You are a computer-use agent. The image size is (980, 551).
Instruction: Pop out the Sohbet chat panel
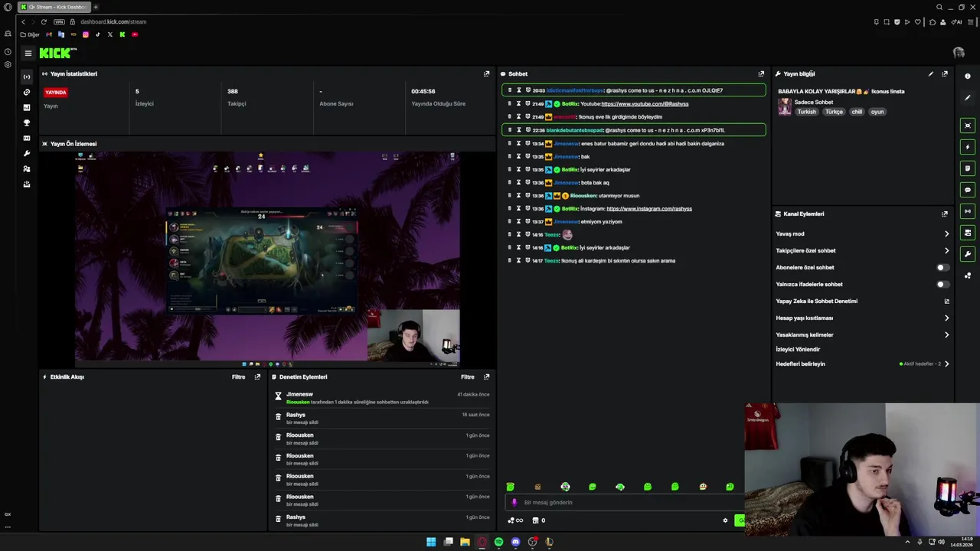pos(761,73)
